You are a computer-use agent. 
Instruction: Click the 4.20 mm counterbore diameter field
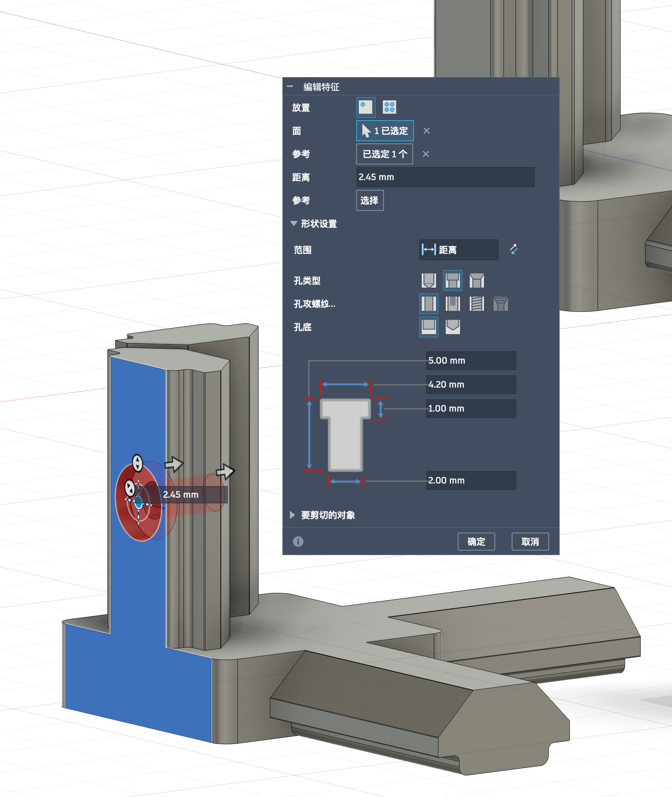click(471, 385)
